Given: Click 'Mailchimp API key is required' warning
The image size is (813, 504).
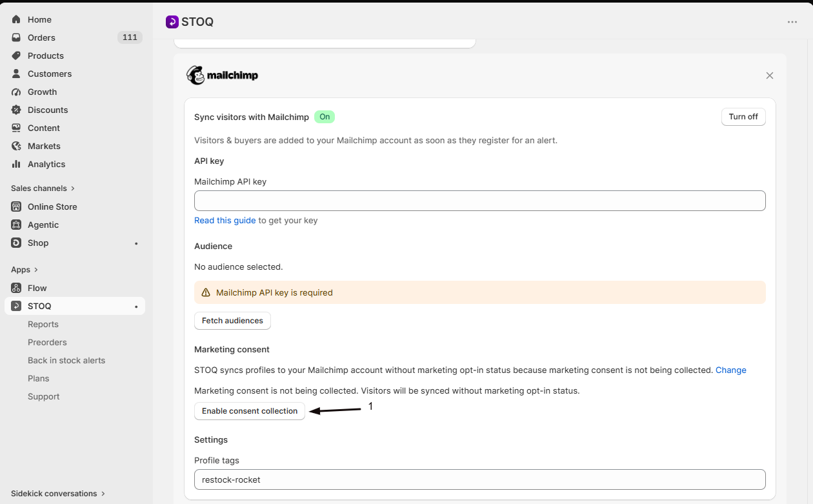Looking at the screenshot, I should (274, 292).
